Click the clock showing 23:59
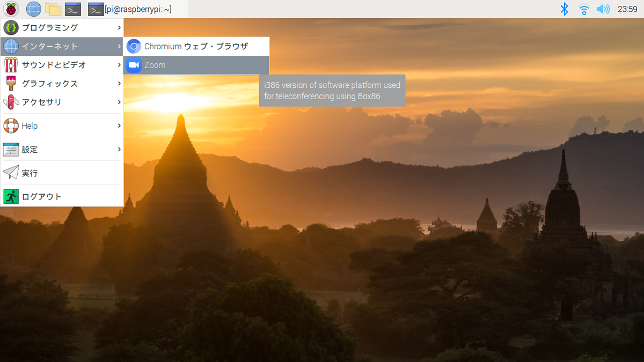644x362 pixels. tap(627, 9)
